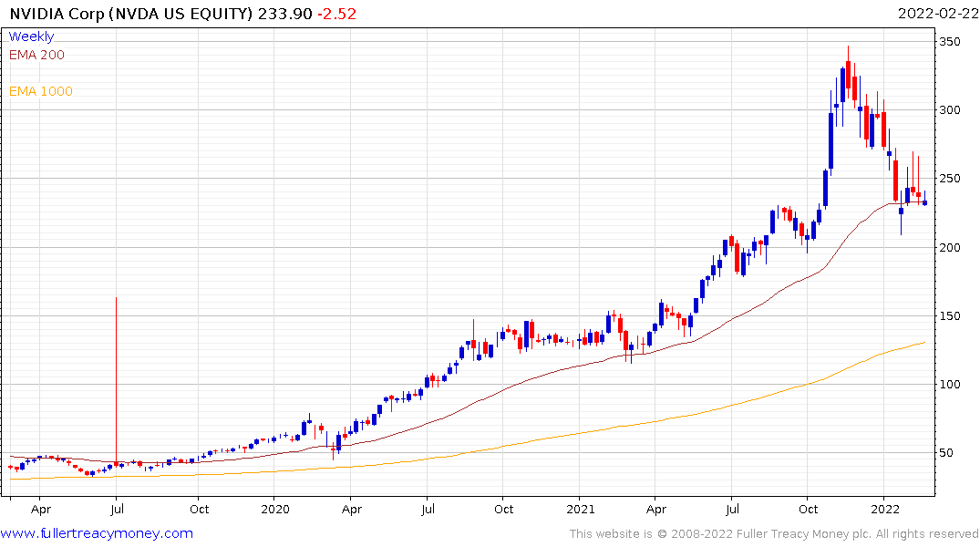Click the 100 price axis label
The image size is (980, 547).
950,385
